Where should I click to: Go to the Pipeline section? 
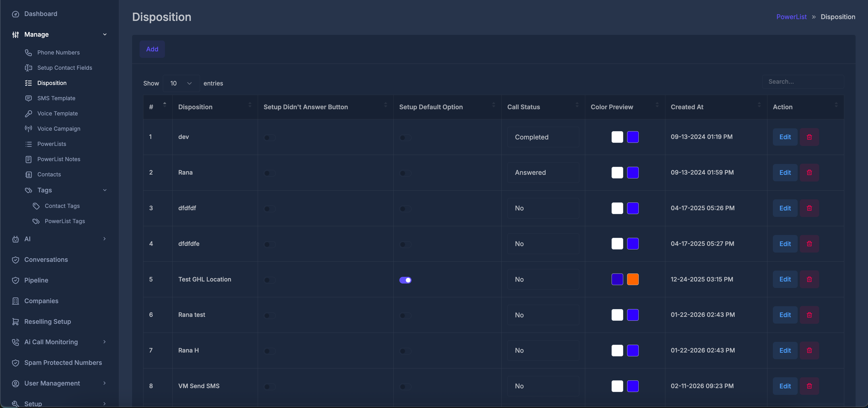coord(36,280)
